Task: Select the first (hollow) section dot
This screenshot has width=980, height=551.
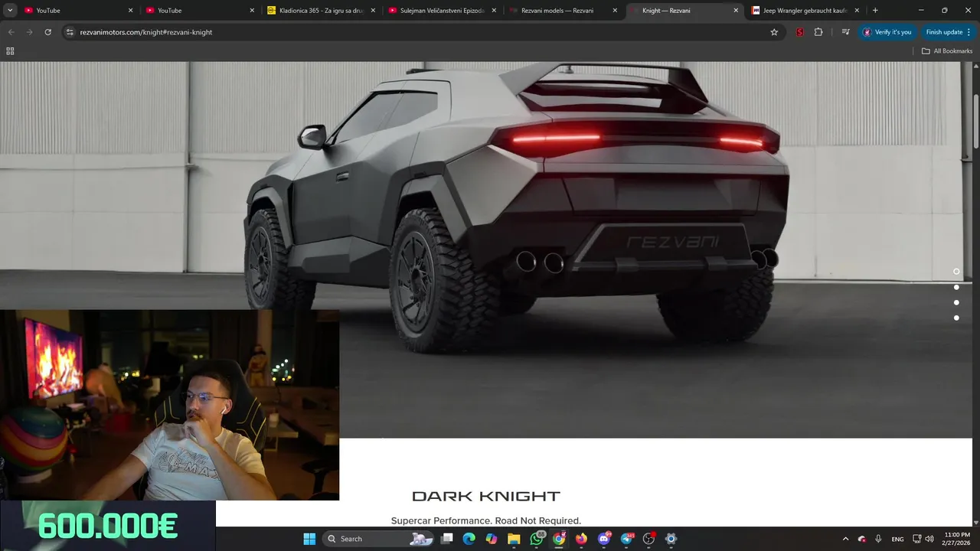Action: tap(956, 272)
